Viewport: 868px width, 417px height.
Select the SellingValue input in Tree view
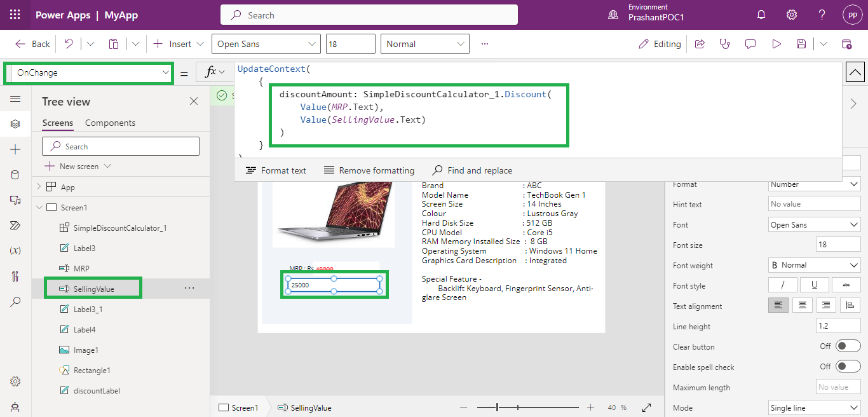93,287
